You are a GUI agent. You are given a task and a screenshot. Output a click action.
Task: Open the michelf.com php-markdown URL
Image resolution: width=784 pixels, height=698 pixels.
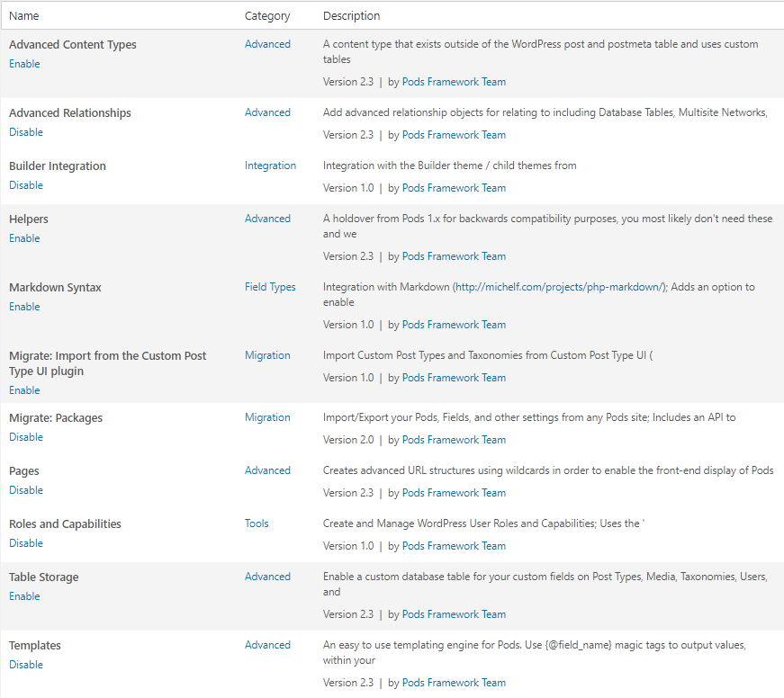click(560, 287)
